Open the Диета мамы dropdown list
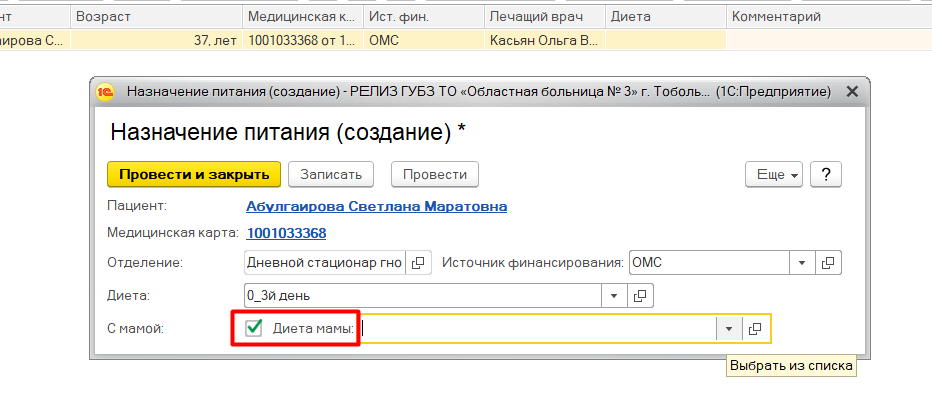Viewport: 932px width, 403px height. pyautogui.click(x=729, y=329)
